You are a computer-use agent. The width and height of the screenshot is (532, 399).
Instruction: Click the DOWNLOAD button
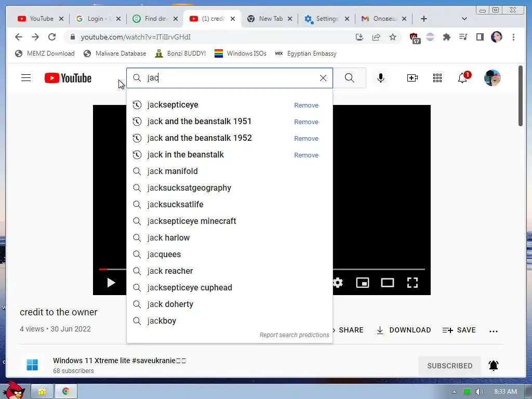point(404,330)
